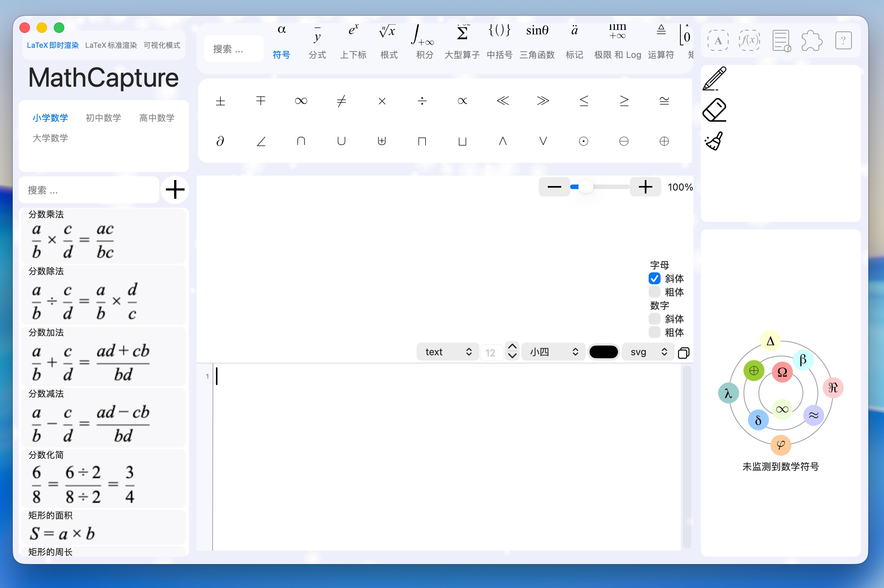
Task: Enable the 数字 斜体 checkbox
Action: pos(655,319)
